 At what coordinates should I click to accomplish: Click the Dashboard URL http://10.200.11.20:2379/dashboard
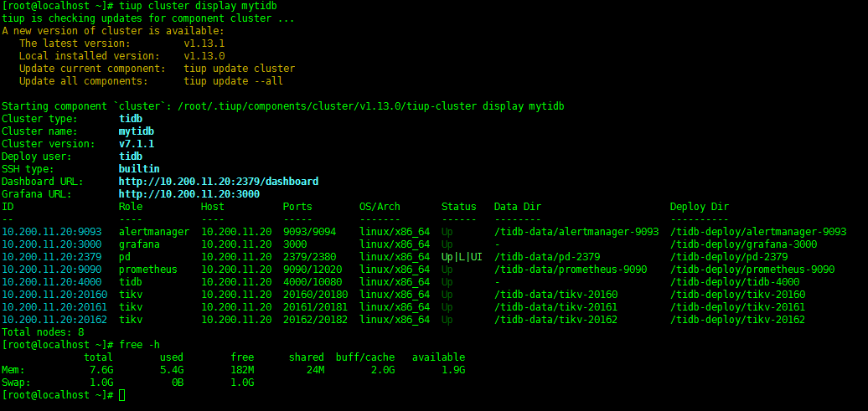pos(219,182)
